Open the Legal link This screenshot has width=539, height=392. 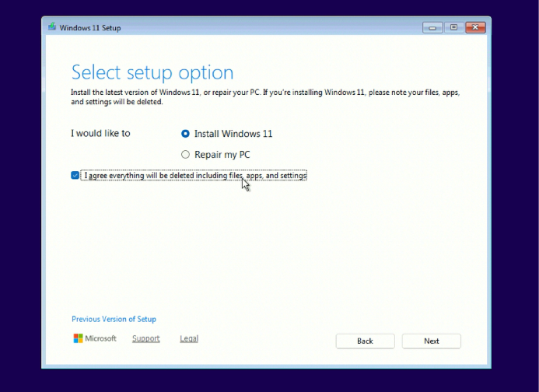tap(189, 338)
